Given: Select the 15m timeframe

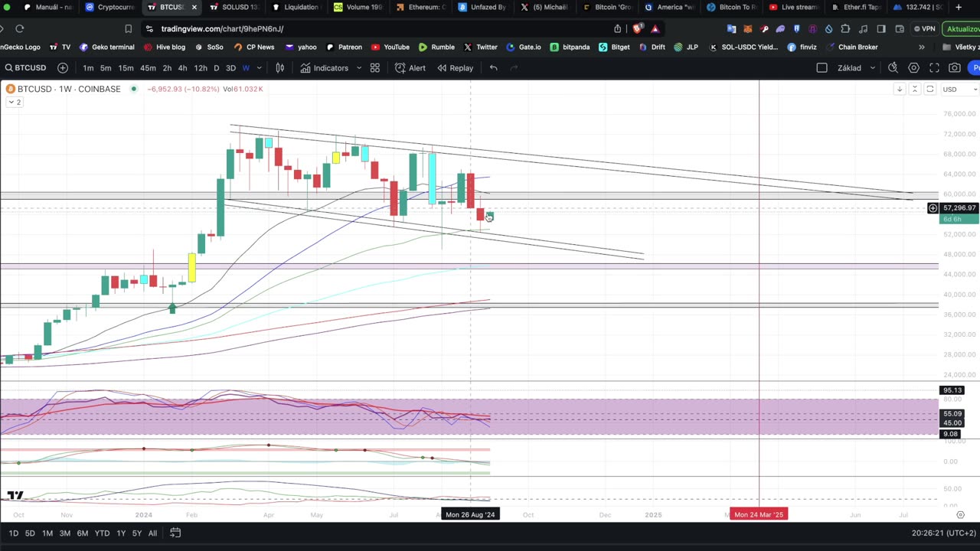Looking at the screenshot, I should pos(126,68).
